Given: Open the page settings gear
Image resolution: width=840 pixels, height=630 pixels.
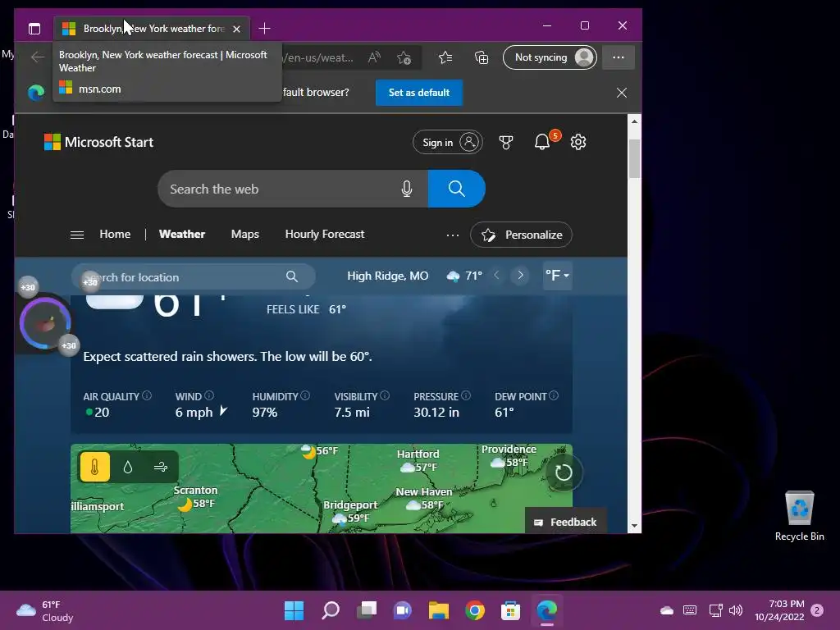Looking at the screenshot, I should [578, 142].
